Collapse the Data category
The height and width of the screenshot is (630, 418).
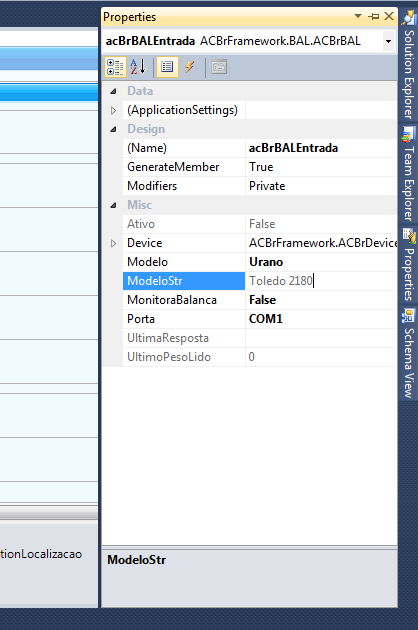click(113, 91)
